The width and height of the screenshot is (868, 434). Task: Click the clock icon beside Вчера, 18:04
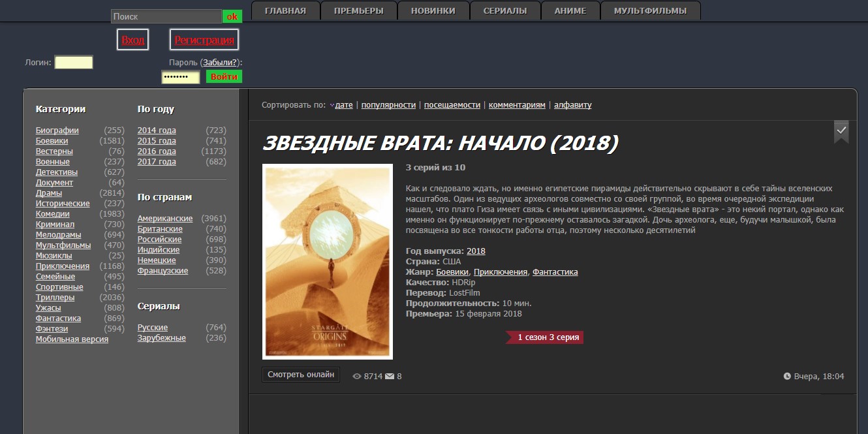pyautogui.click(x=787, y=377)
